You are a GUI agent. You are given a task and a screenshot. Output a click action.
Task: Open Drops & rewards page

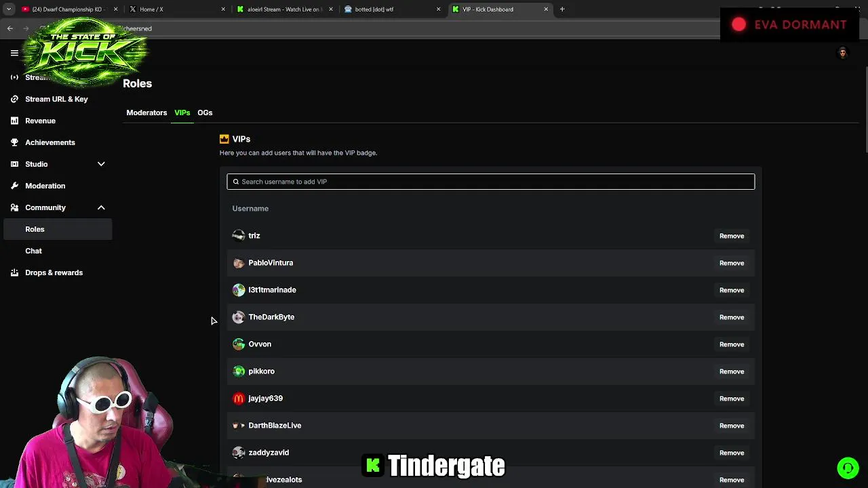click(54, 272)
